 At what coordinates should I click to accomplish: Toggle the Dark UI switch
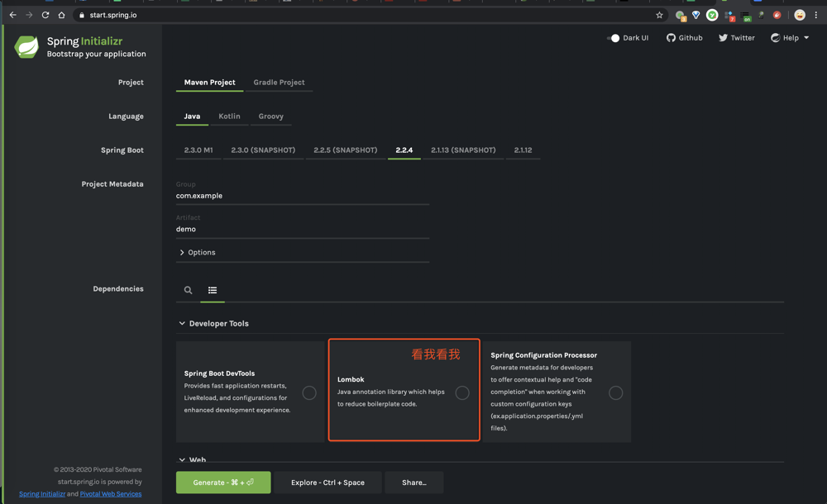coord(614,38)
